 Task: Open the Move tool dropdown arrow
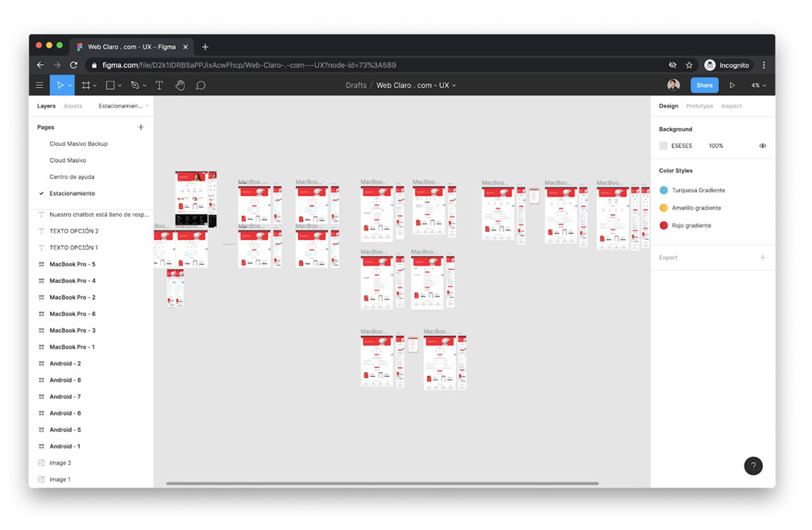69,85
